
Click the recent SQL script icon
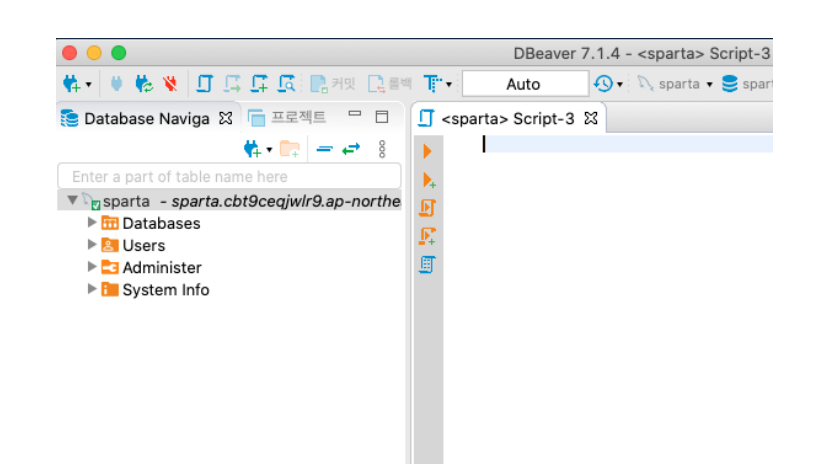point(232,83)
